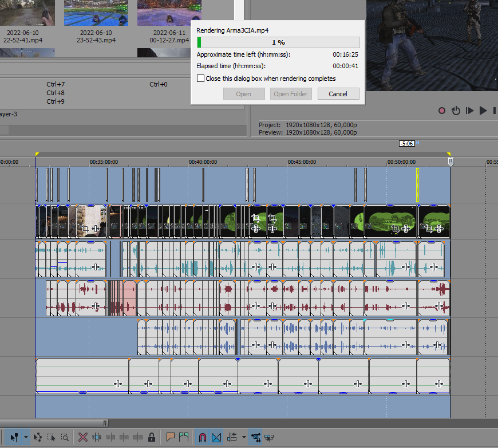Select the pink-highlighted clip on red audio track

coord(129,298)
